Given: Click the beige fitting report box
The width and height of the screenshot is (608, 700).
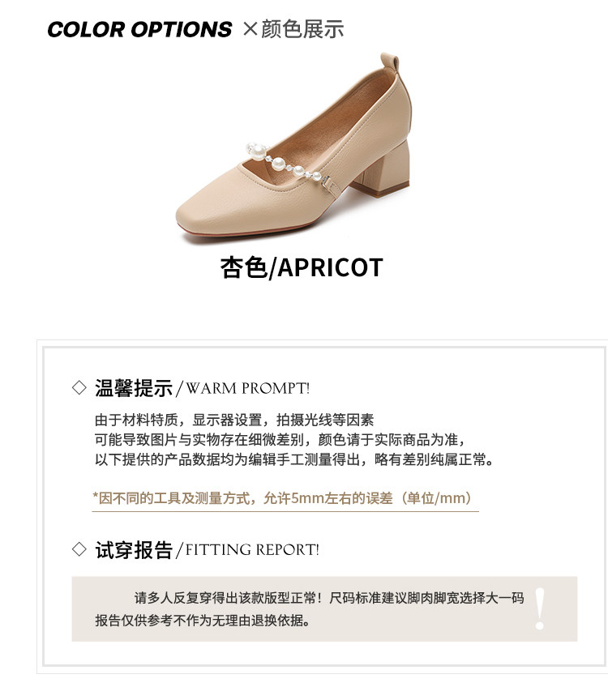Looking at the screenshot, I should (x=324, y=609).
